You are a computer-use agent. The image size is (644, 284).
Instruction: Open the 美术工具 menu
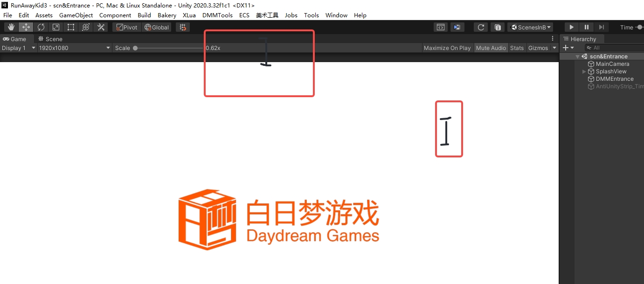267,15
